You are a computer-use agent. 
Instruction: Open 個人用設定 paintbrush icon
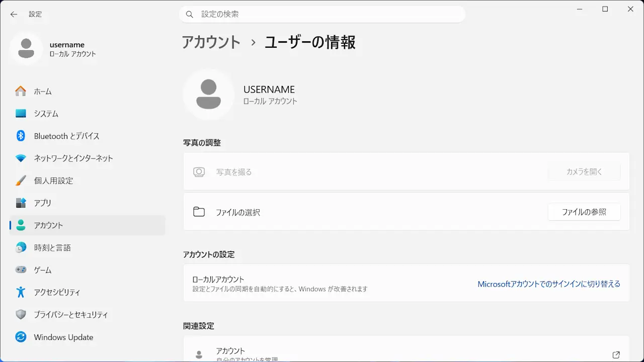pos(21,180)
